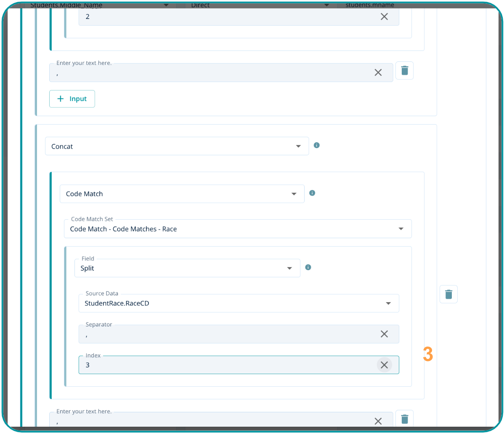Screen dimensions: 504x433
Task: Clear the Index field containing 3
Action: (384, 365)
